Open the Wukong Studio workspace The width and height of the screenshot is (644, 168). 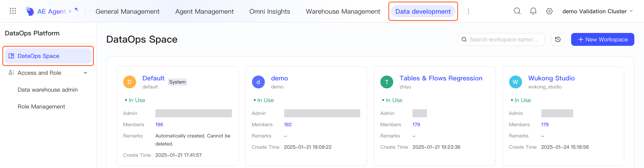[551, 78]
